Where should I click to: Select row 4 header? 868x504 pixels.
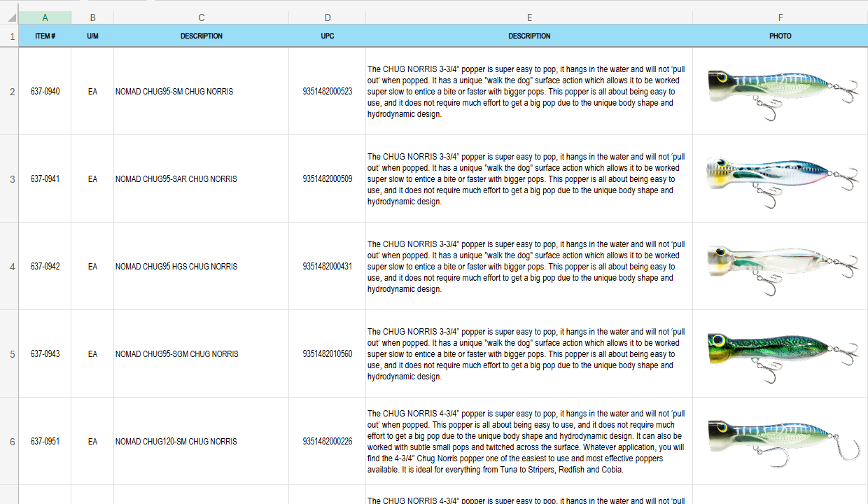click(9, 266)
